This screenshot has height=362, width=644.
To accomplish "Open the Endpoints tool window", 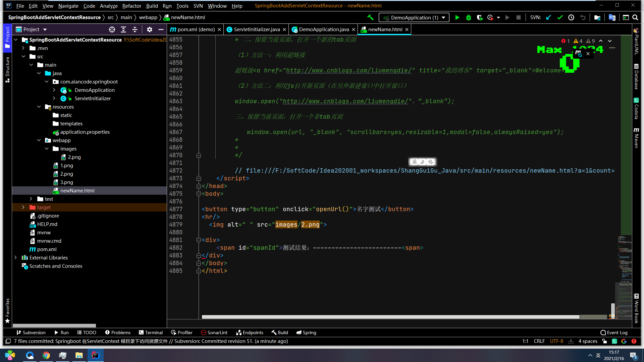I will coord(250,333).
